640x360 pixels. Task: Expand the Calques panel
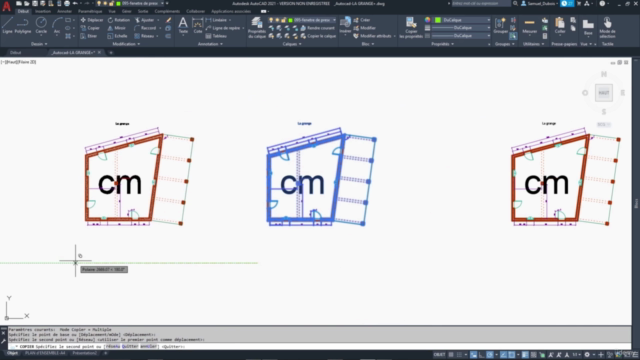click(x=292, y=44)
